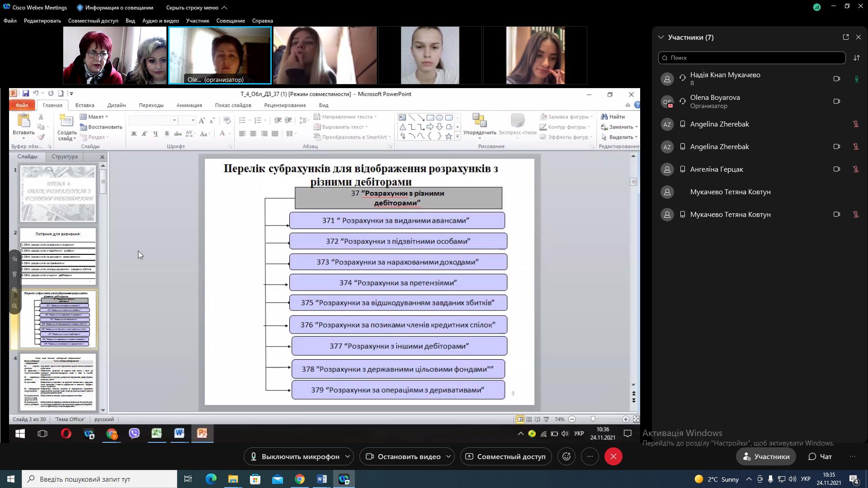Expand the shapes gallery more arrow

pyautogui.click(x=458, y=136)
